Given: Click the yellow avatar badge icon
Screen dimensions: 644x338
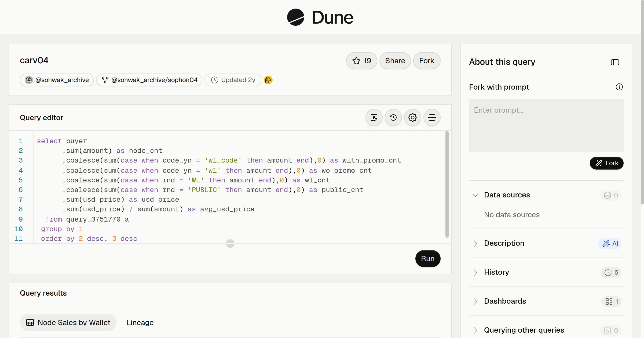Looking at the screenshot, I should pyautogui.click(x=268, y=80).
